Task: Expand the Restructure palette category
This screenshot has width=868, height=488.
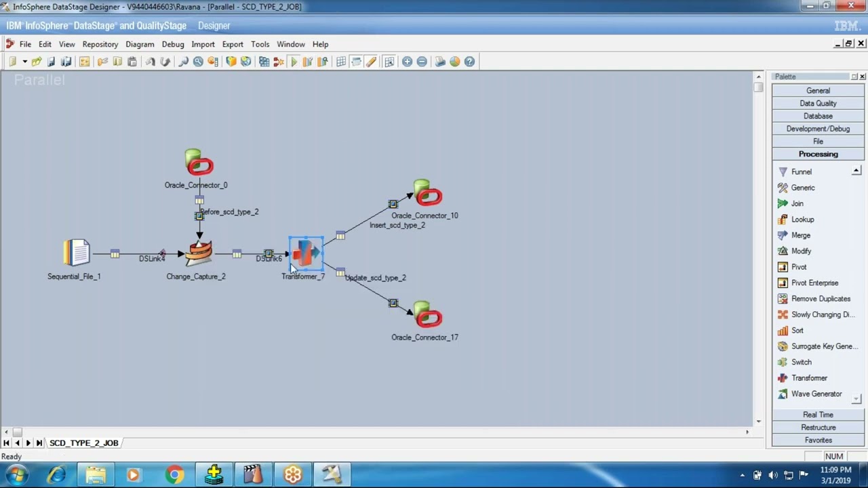Action: tap(818, 428)
